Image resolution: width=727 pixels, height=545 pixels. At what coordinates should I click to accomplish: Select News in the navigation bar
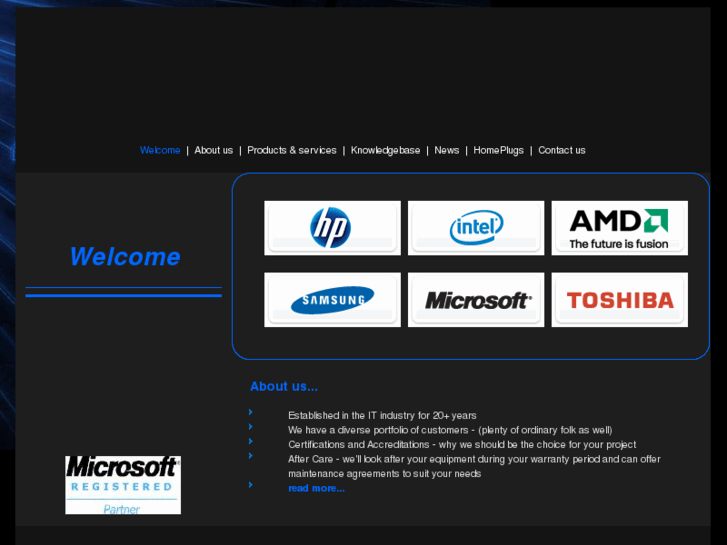(446, 150)
